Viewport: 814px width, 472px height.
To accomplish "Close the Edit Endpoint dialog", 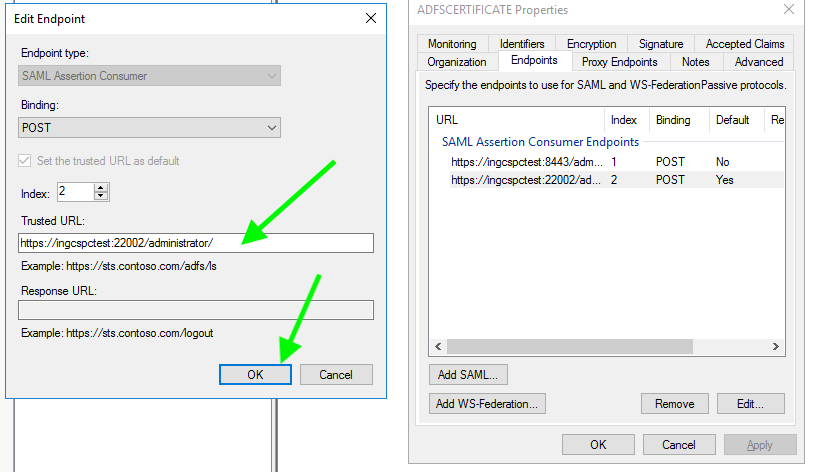I will tap(371, 18).
